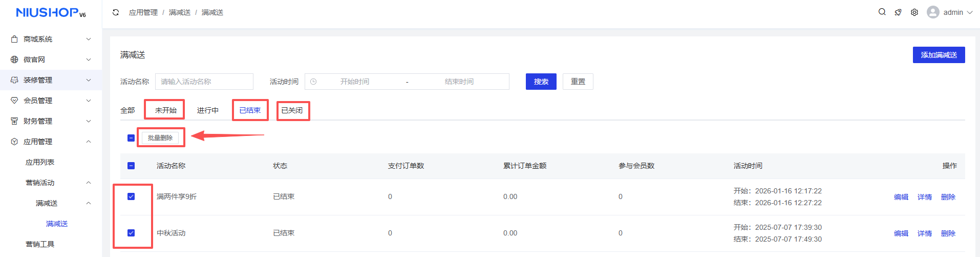Collapse the 营销活动 submenu chevron
This screenshot has width=980, height=257.
pos(89,183)
